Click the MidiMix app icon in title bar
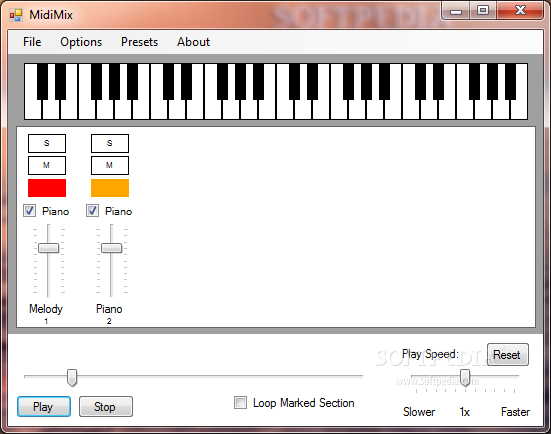This screenshot has height=434, width=551. click(16, 15)
